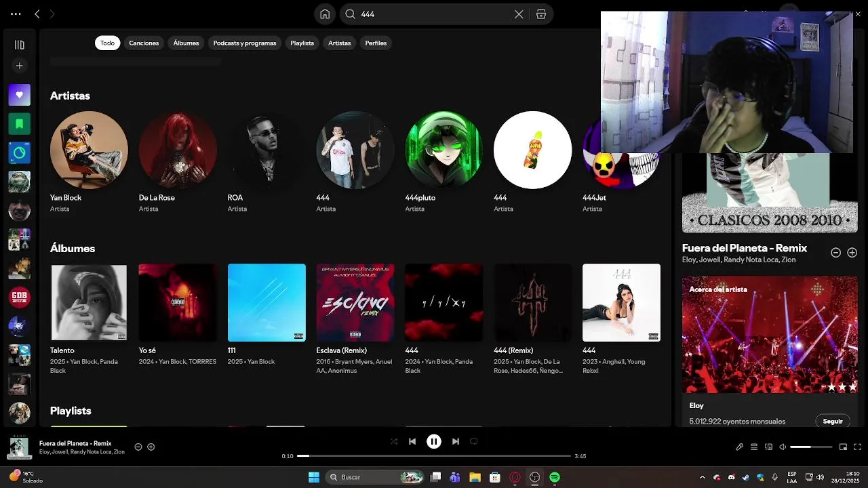Screen dimensions: 868x488
Task: Filter results by Playlists
Action: point(302,43)
